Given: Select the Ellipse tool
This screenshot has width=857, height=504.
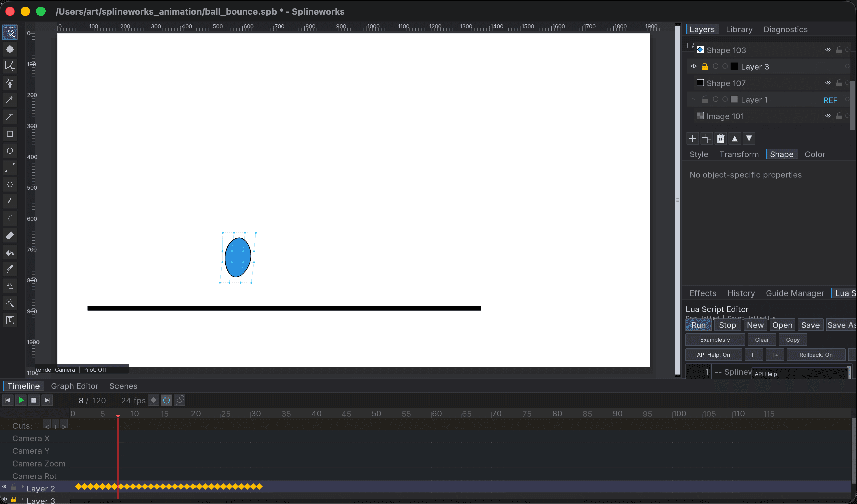Looking at the screenshot, I should [x=10, y=151].
